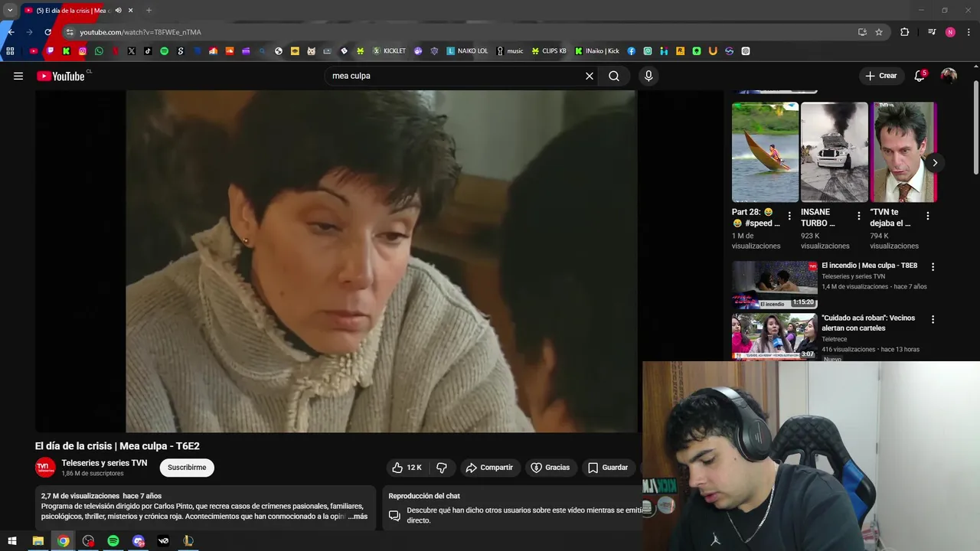The height and width of the screenshot is (551, 980).
Task: Open the Facebook bookmark icon
Action: (x=632, y=51)
